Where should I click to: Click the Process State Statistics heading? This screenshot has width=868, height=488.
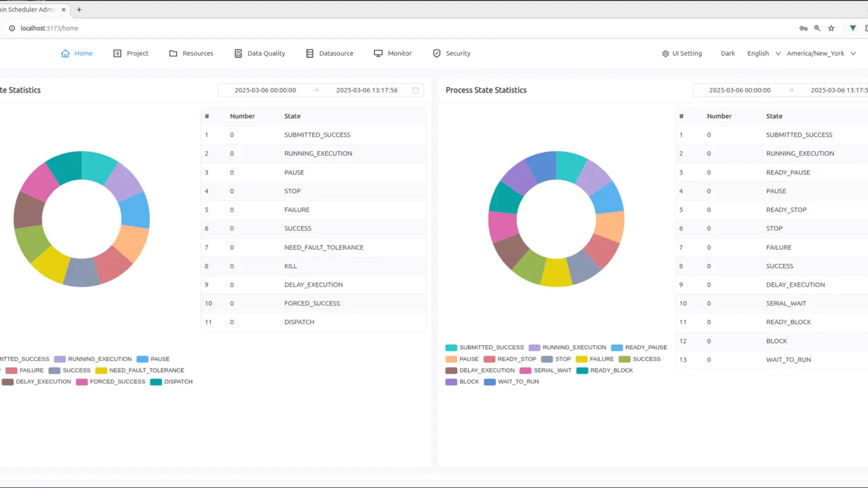point(486,90)
